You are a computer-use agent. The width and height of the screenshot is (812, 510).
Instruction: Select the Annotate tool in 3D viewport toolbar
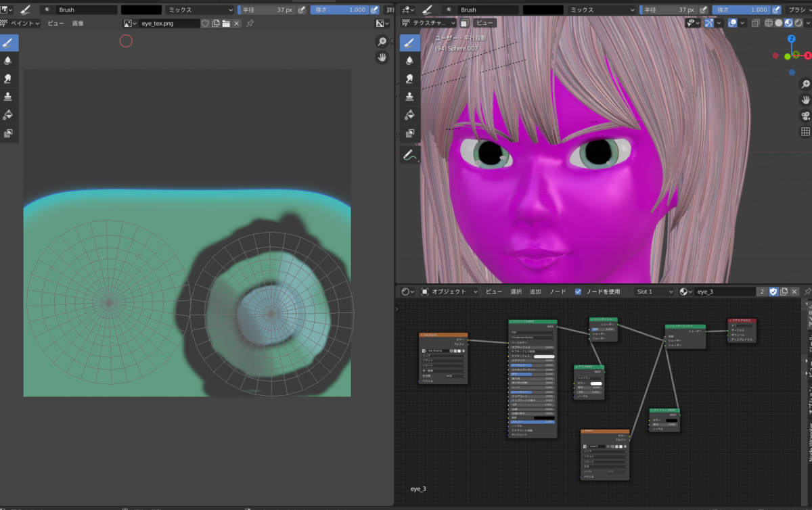[409, 156]
